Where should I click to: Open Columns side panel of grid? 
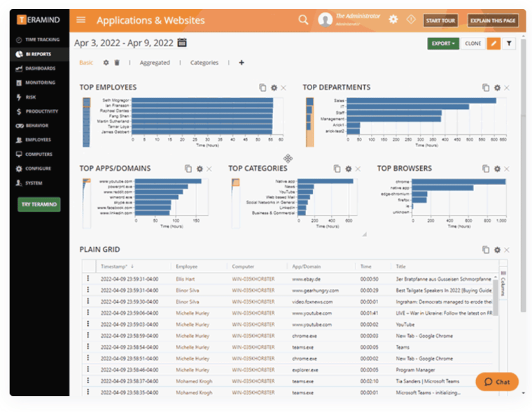[503, 283]
